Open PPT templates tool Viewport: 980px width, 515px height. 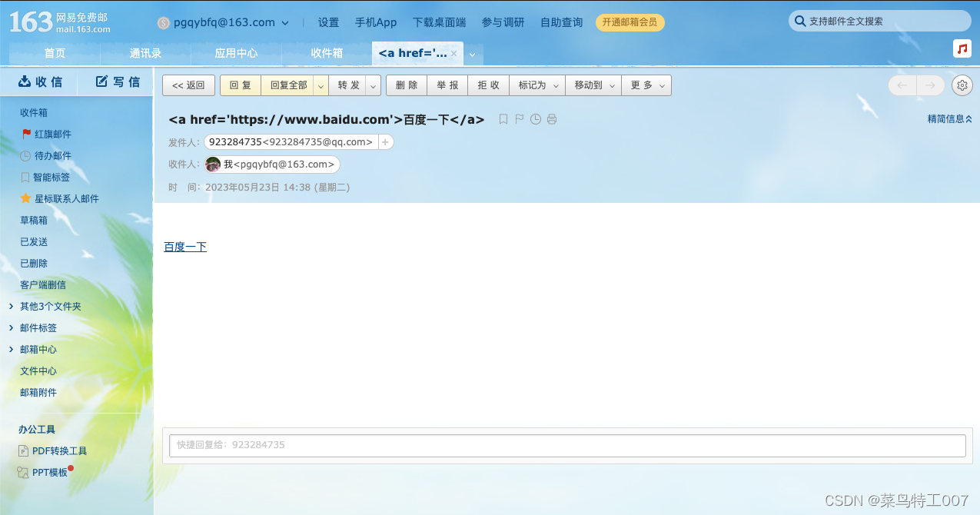click(x=45, y=473)
